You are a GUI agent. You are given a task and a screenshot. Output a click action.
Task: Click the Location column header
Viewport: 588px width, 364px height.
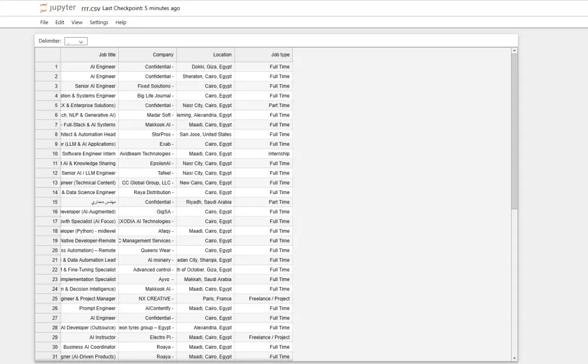pyautogui.click(x=206, y=55)
